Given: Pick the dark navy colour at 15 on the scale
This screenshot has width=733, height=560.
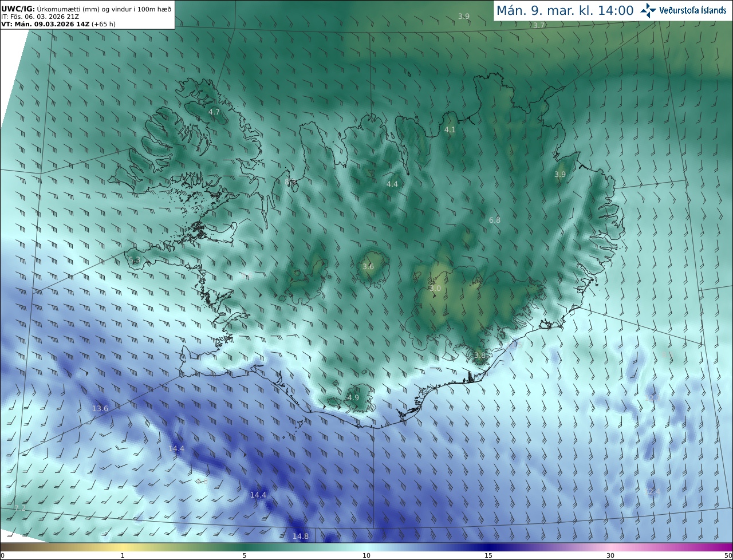Looking at the screenshot, I should pyautogui.click(x=488, y=547).
